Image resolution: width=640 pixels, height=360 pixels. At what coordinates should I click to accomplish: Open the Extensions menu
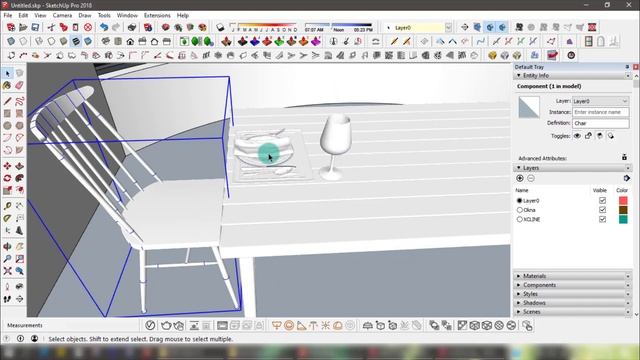click(x=157, y=15)
